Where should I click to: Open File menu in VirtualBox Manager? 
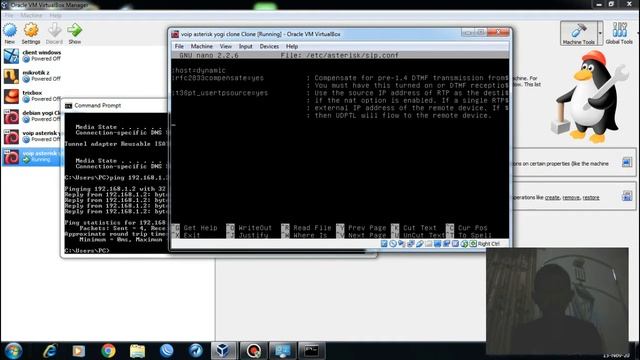coord(9,16)
